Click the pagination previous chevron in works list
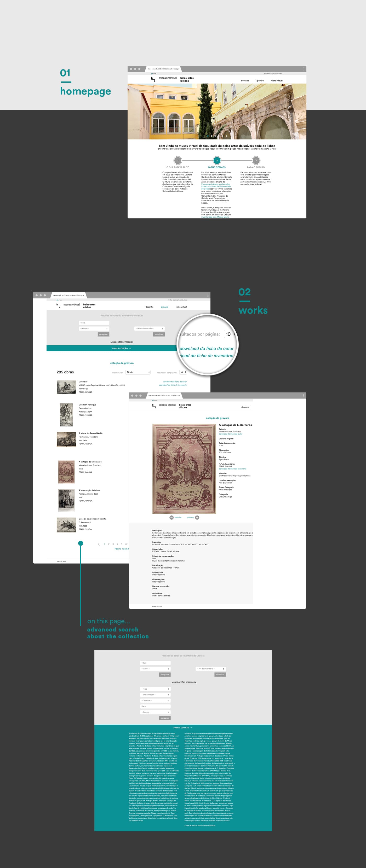 click(99, 544)
